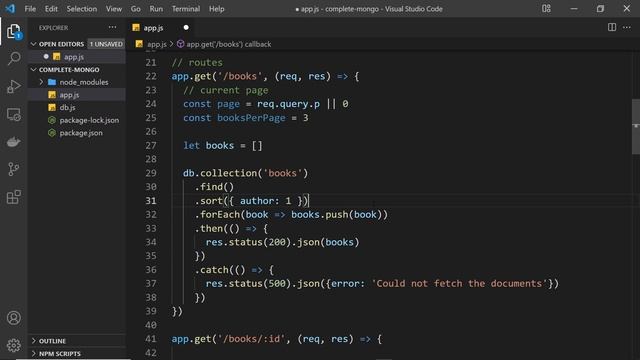640x360 pixels.
Task: Open the Edit menu
Action: (x=51, y=9)
